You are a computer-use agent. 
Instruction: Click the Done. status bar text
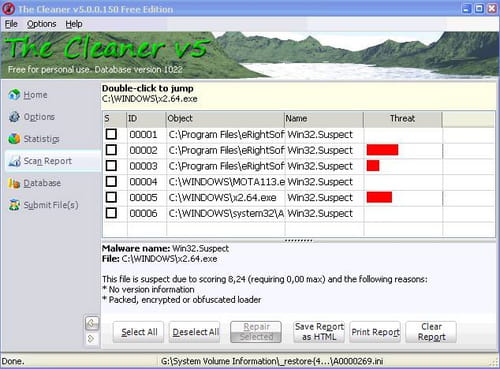pos(13,361)
